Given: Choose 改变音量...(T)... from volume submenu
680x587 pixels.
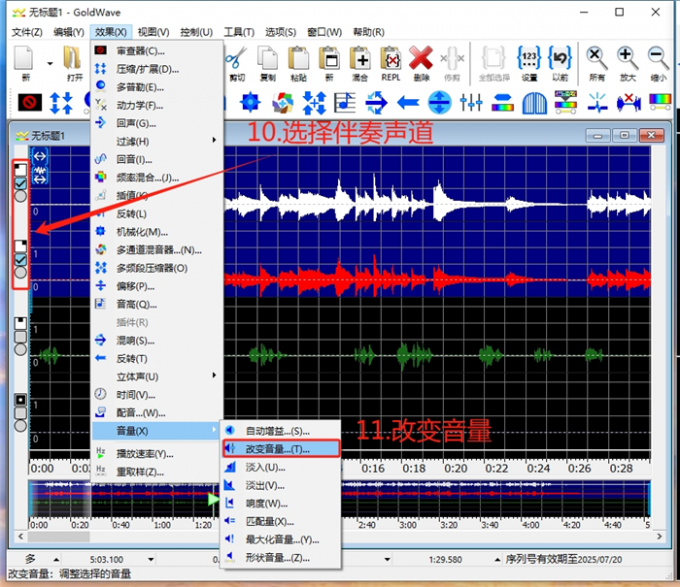Looking at the screenshot, I should (x=281, y=449).
